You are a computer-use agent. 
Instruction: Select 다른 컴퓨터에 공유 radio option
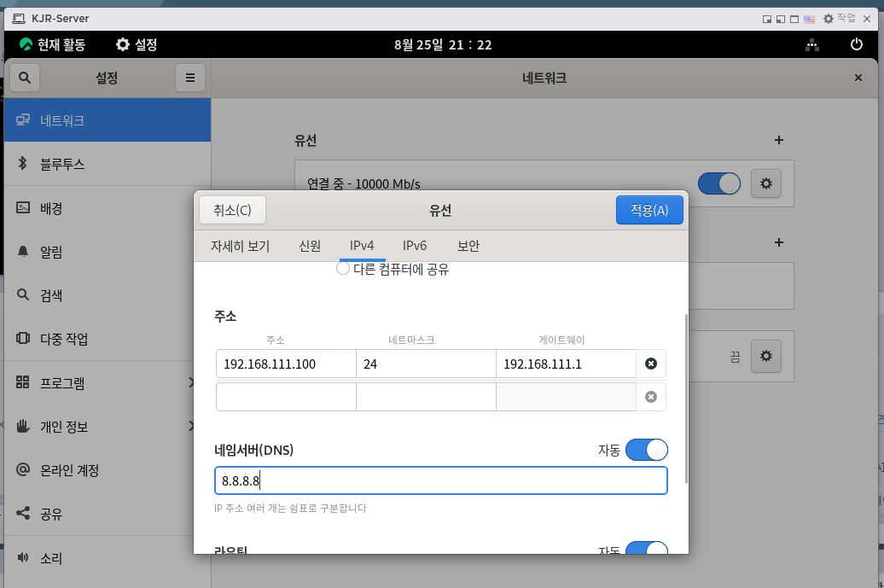point(343,268)
